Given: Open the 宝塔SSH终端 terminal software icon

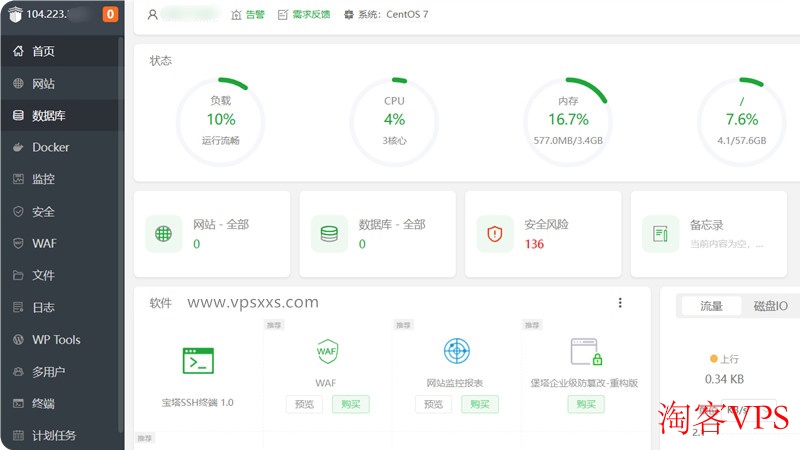Looking at the screenshot, I should (x=198, y=361).
